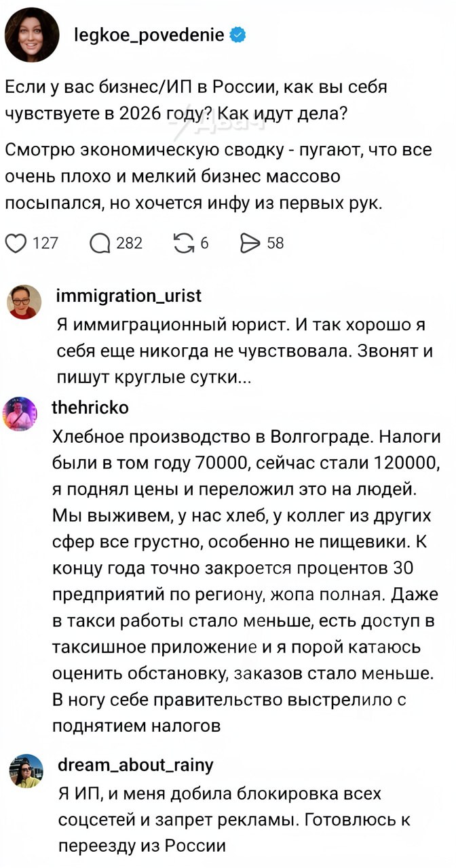The image size is (456, 868).
Task: Open dream_about_rainy's comment about leaving России
Action: 234,819
